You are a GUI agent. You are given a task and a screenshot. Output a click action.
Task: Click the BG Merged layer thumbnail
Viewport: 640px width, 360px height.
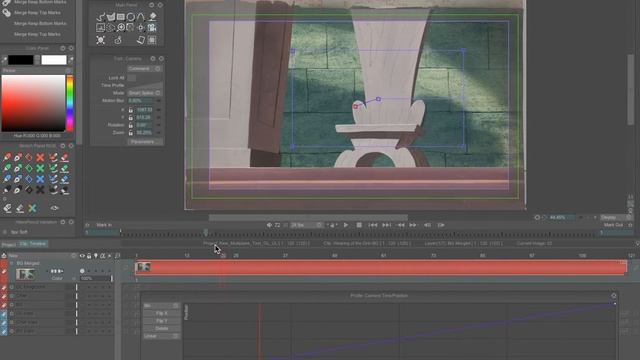coord(25,274)
